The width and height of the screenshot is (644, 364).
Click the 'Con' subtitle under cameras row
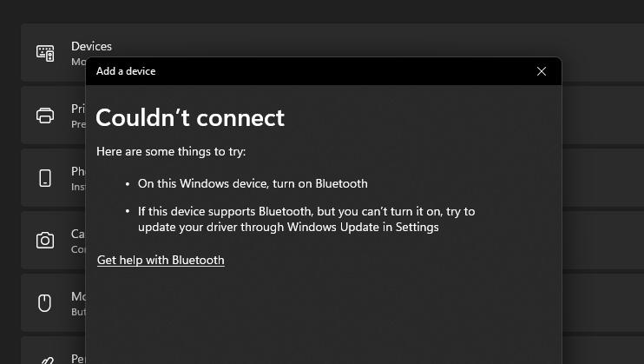click(77, 249)
